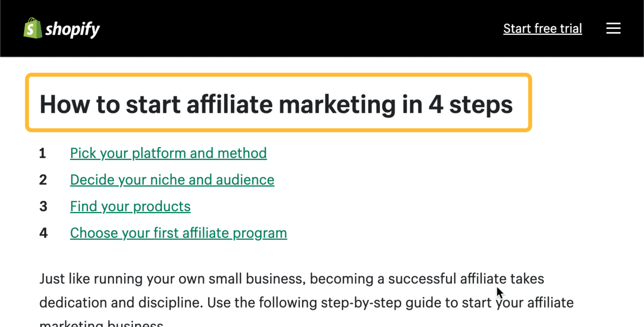Click step number 3 in the list
The image size is (644, 327).
pos(43,206)
